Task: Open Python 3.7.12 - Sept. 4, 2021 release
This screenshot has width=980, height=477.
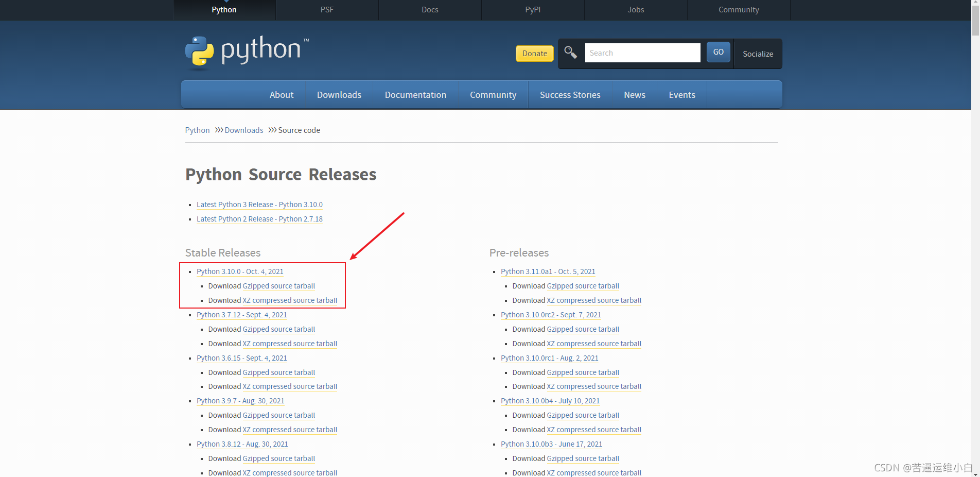Action: [242, 315]
